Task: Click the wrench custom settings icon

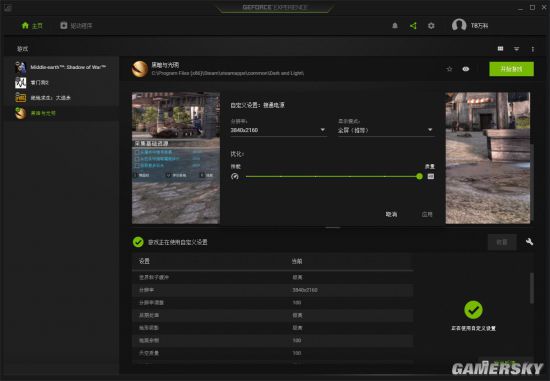Action: tap(529, 242)
